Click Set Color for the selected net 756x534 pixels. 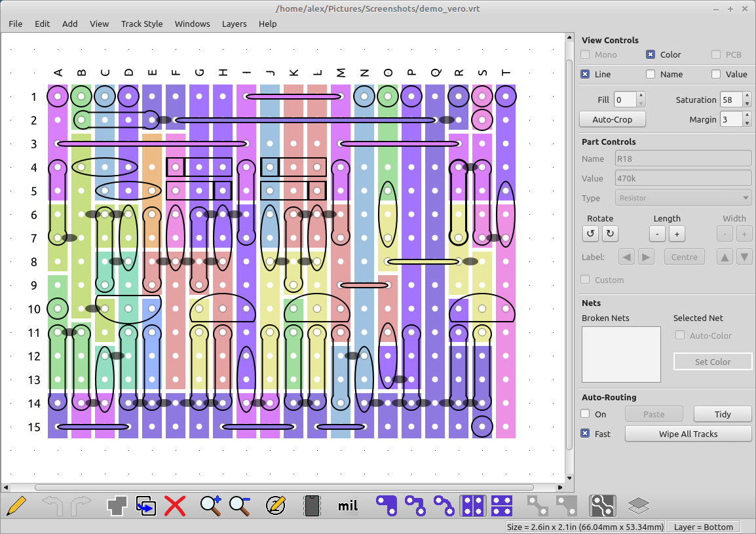[713, 361]
